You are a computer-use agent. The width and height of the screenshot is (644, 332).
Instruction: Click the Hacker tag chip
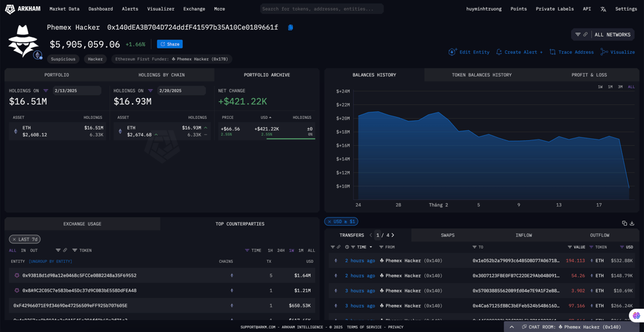(96, 59)
